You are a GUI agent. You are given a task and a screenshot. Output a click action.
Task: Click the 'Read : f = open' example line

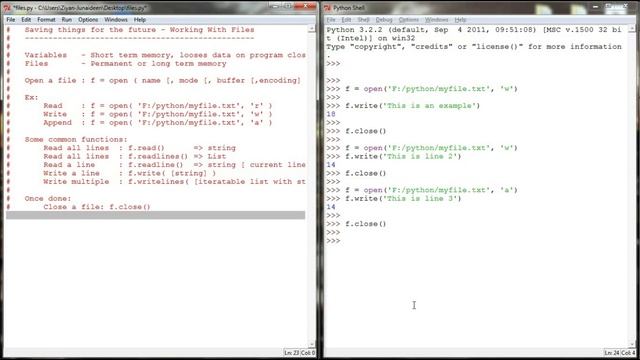158,106
